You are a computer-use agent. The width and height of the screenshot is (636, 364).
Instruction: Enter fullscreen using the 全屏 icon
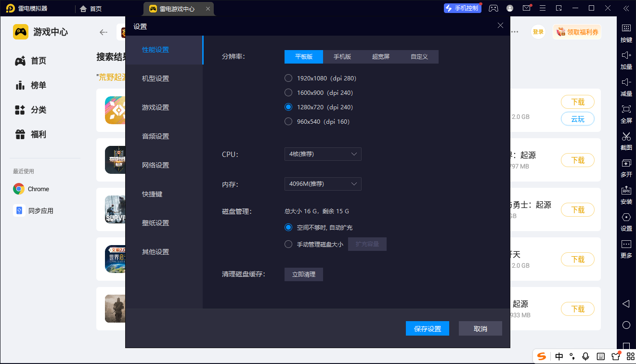[626, 109]
